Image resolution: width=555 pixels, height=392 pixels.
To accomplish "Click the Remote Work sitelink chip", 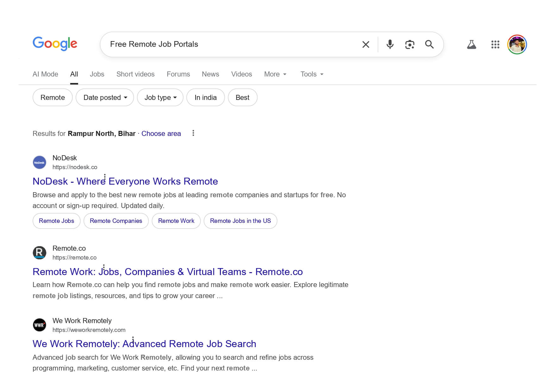I will 176,221.
